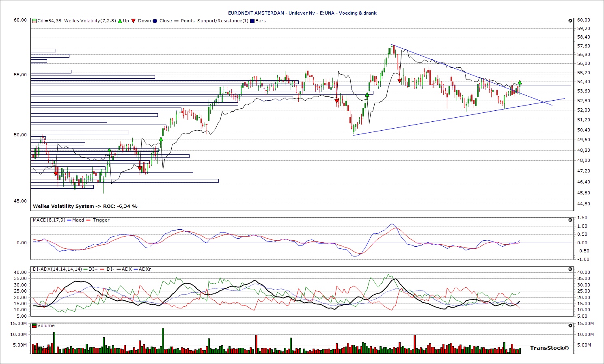This screenshot has width=604, height=364.
Task: Close the Volume panel
Action: click(x=570, y=325)
